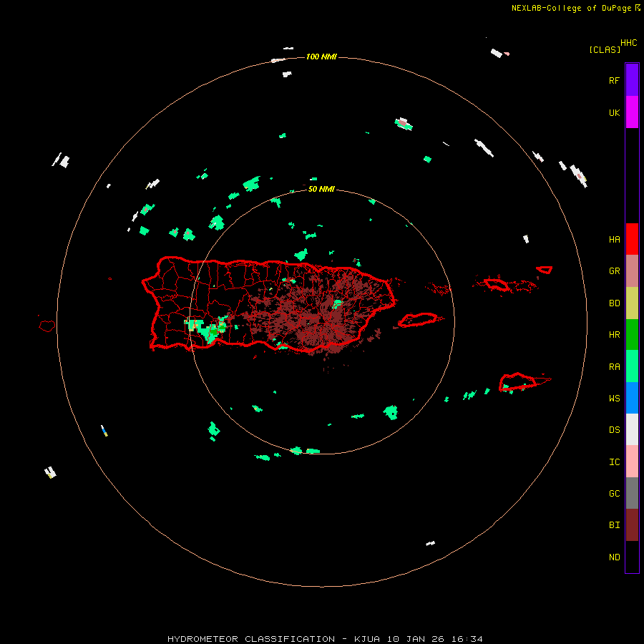Screen dimensions: 644x644
Task: Select the BD yellow legend block
Action: coord(632,303)
